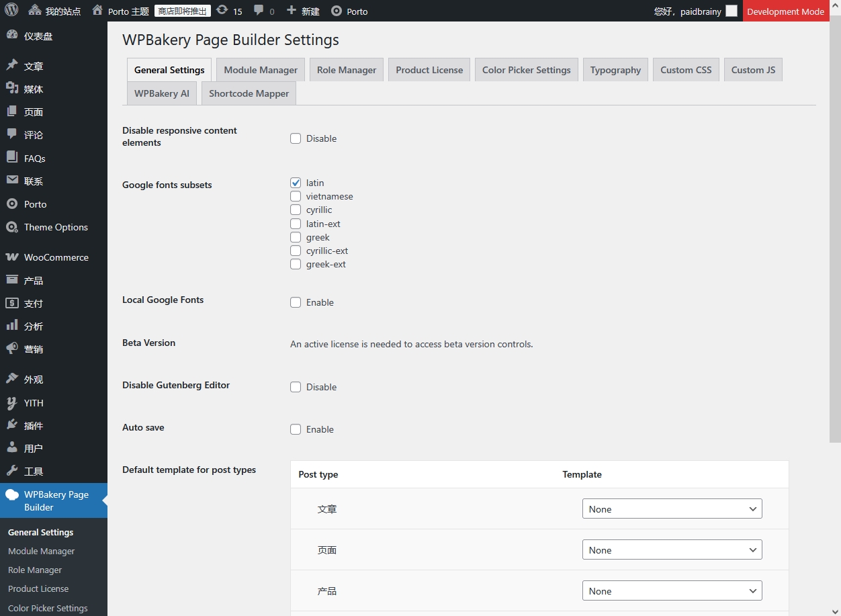Open General Settings in sidebar submenu
The width and height of the screenshot is (841, 616).
pyautogui.click(x=40, y=532)
